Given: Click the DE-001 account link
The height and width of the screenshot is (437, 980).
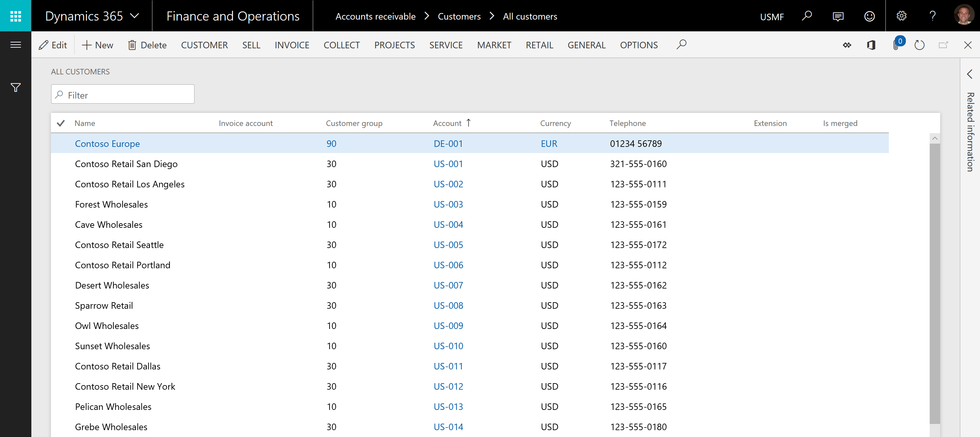Looking at the screenshot, I should pyautogui.click(x=448, y=143).
